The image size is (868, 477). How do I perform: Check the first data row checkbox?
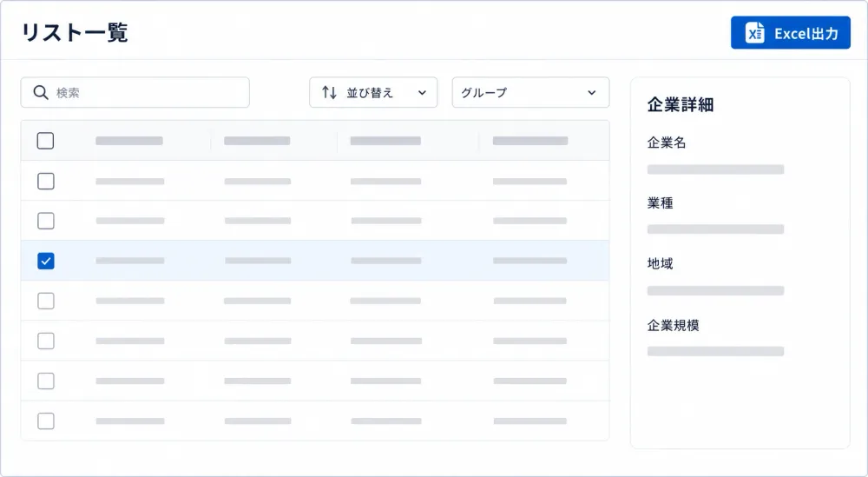(x=45, y=182)
